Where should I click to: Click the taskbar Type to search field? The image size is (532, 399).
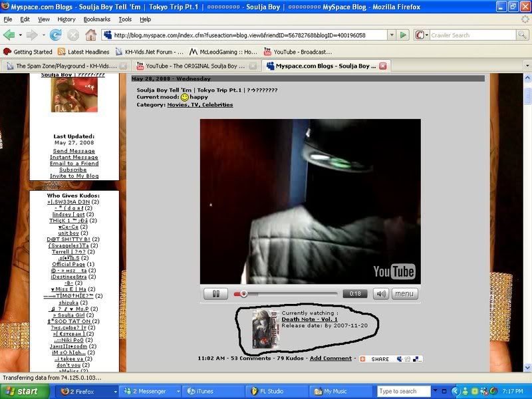(x=404, y=392)
